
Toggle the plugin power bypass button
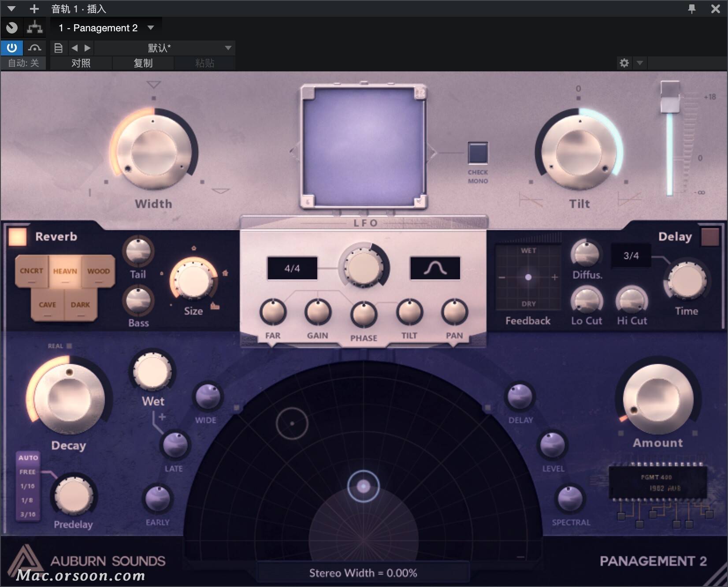pyautogui.click(x=11, y=48)
